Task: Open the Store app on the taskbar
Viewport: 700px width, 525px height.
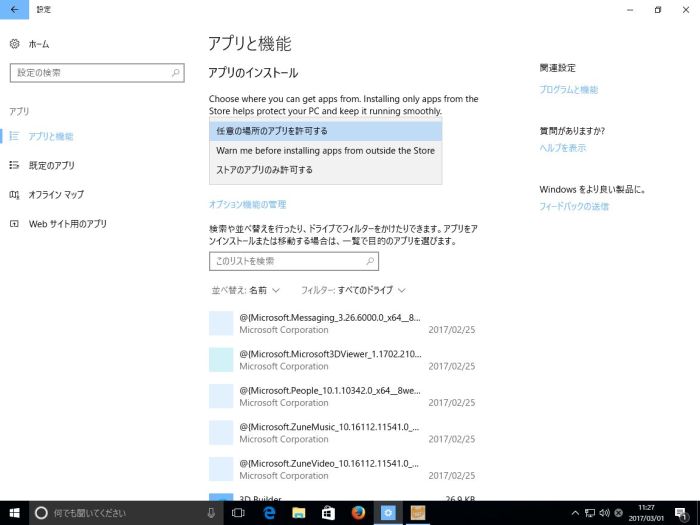Action: point(327,512)
